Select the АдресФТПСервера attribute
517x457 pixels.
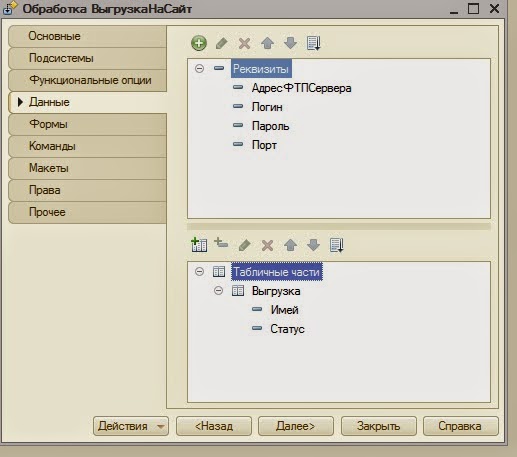pos(301,88)
